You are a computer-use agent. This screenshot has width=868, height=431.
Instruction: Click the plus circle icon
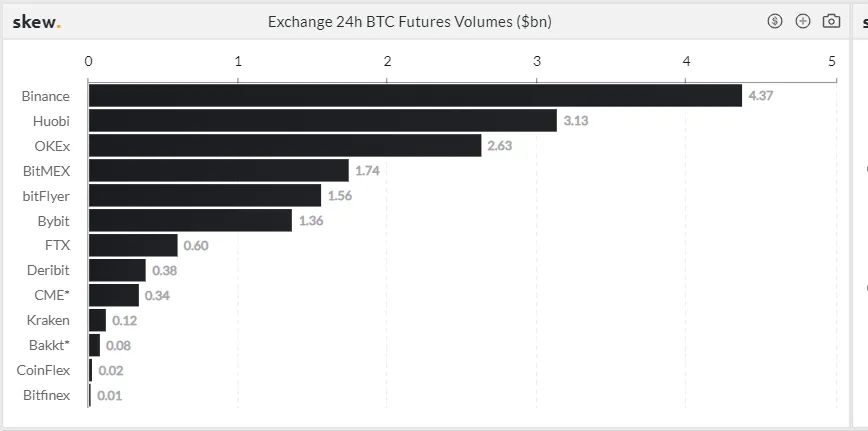(x=803, y=21)
